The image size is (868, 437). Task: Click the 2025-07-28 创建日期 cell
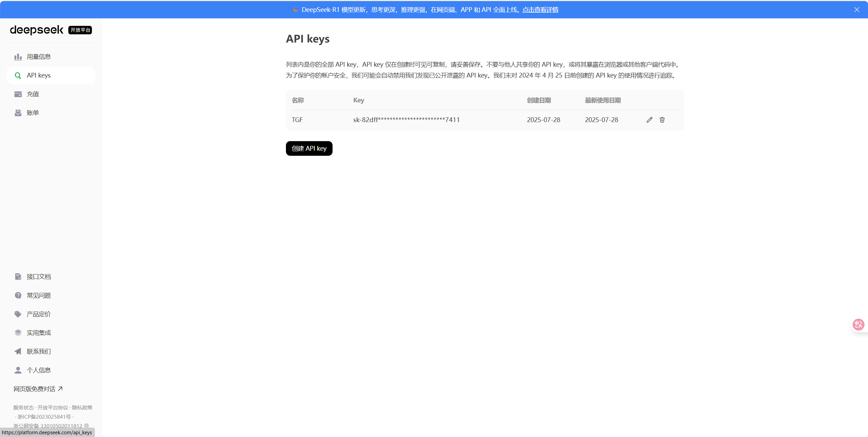click(544, 120)
